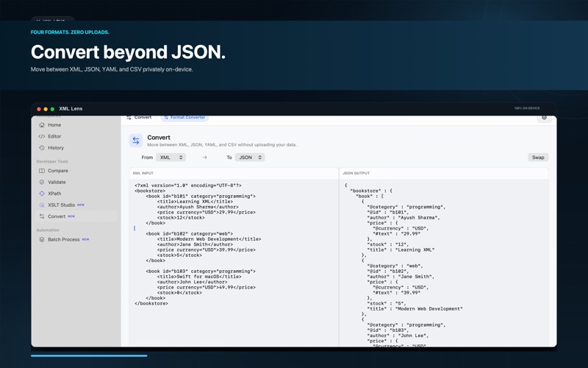Select Convert in the sidebar
This screenshot has height=368, width=588.
pyautogui.click(x=76, y=216)
